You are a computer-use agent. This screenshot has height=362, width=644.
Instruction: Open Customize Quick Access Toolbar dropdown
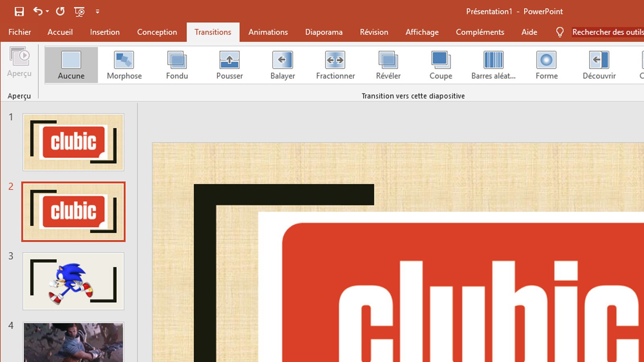coord(97,12)
